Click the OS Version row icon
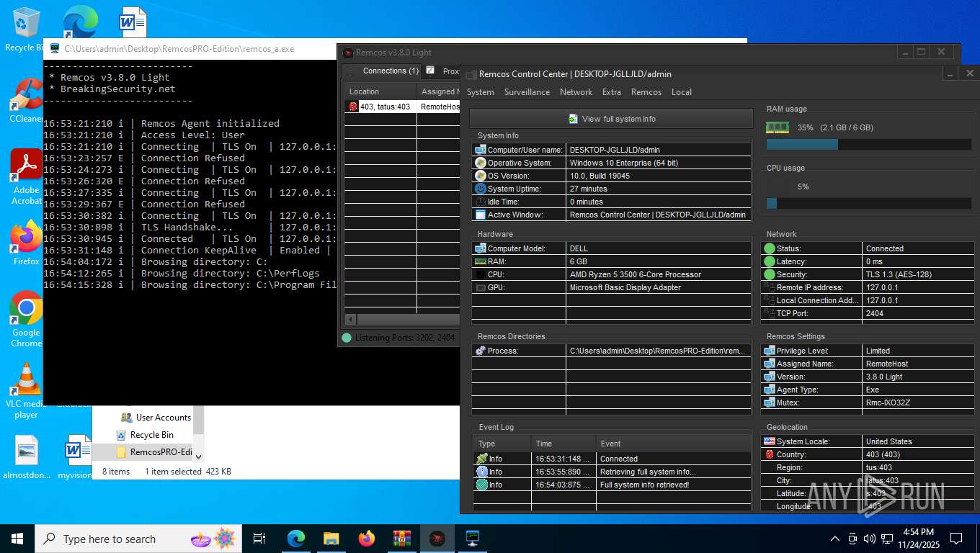The image size is (980, 553). click(x=481, y=176)
